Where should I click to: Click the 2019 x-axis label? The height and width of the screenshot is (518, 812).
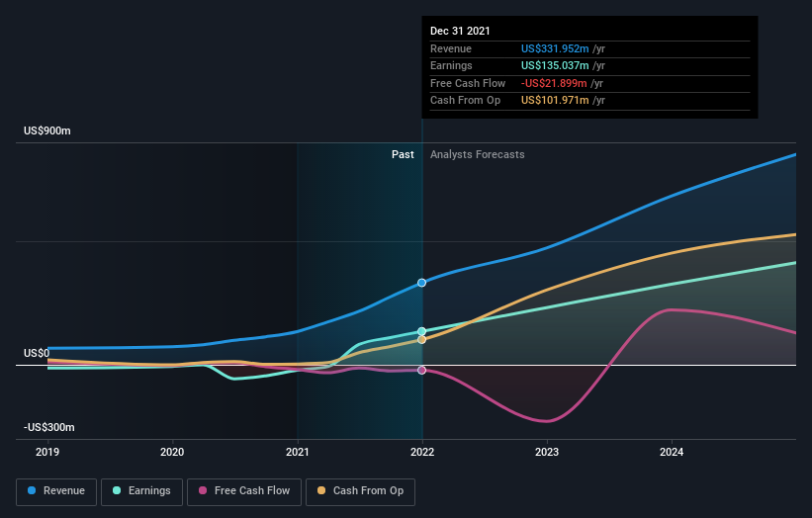tap(47, 453)
